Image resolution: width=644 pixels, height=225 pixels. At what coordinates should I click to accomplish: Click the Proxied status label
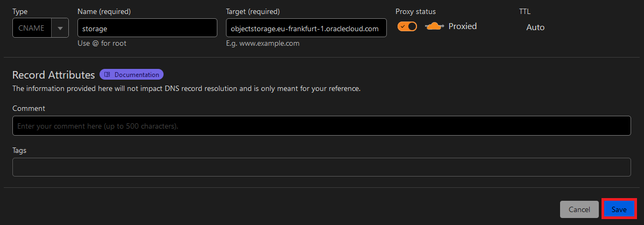pyautogui.click(x=463, y=26)
